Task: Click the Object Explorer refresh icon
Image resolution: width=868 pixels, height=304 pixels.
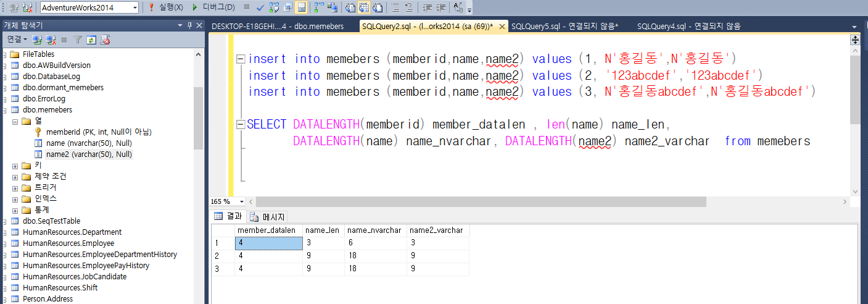Action: point(91,40)
